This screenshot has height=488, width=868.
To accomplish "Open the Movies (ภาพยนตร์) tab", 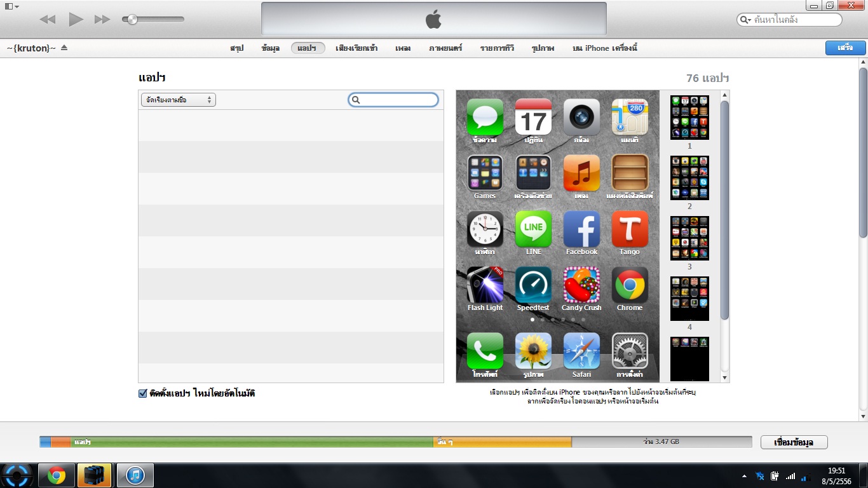I will pyautogui.click(x=445, y=48).
